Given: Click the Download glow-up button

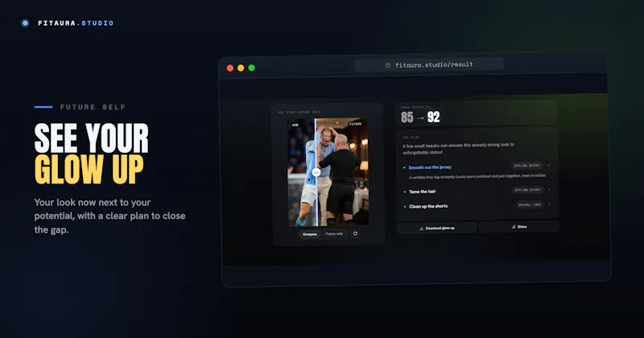Looking at the screenshot, I should coord(437,228).
